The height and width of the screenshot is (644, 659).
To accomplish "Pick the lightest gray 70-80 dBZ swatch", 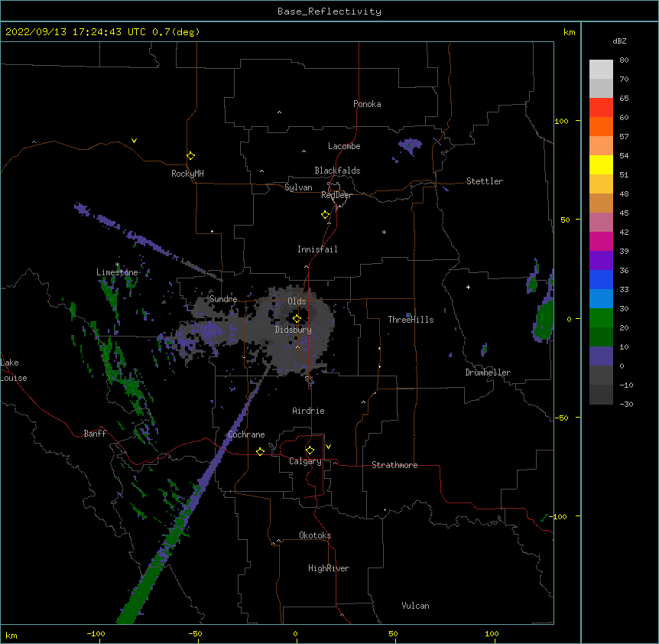I will [601, 70].
